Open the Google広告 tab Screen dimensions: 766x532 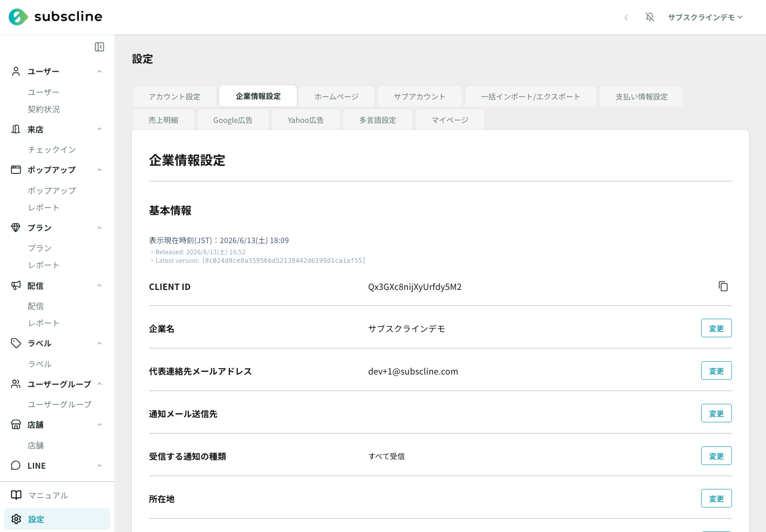233,120
